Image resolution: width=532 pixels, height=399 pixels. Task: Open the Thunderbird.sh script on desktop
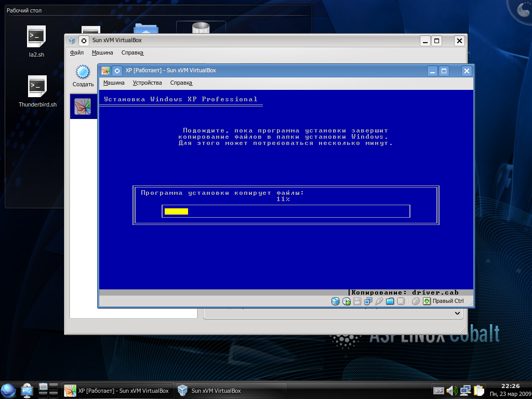(x=37, y=91)
